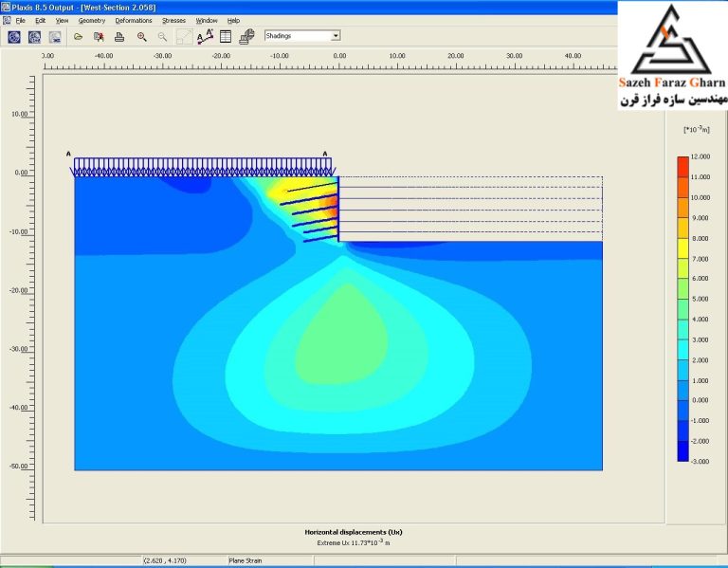Click the Extreme Ux 11.73*10^-3 m text
This screenshot has width=728, height=568.
click(x=354, y=542)
